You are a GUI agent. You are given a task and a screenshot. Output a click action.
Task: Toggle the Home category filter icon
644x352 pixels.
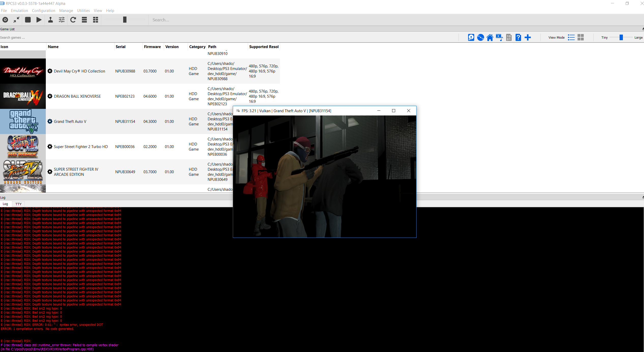[x=490, y=37]
